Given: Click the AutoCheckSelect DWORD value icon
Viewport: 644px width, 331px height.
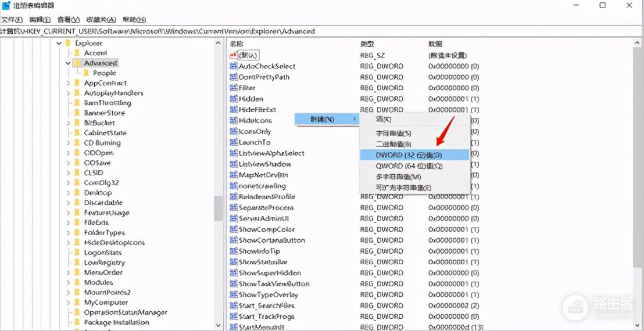Looking at the screenshot, I should pyautogui.click(x=234, y=66).
